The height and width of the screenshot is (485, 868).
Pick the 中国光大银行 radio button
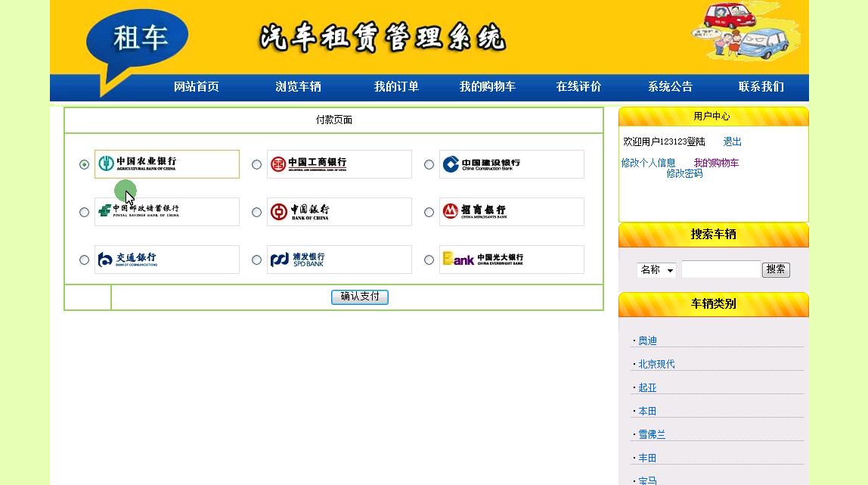pyautogui.click(x=429, y=260)
